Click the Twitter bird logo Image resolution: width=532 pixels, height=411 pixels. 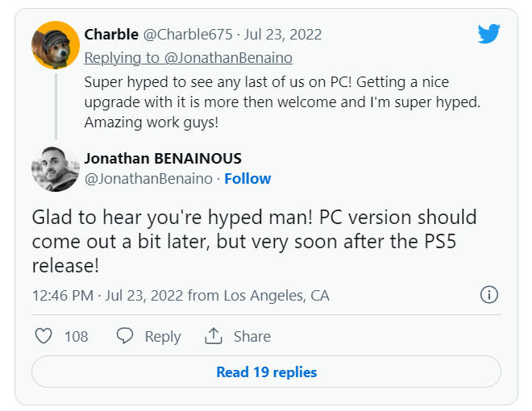(489, 33)
